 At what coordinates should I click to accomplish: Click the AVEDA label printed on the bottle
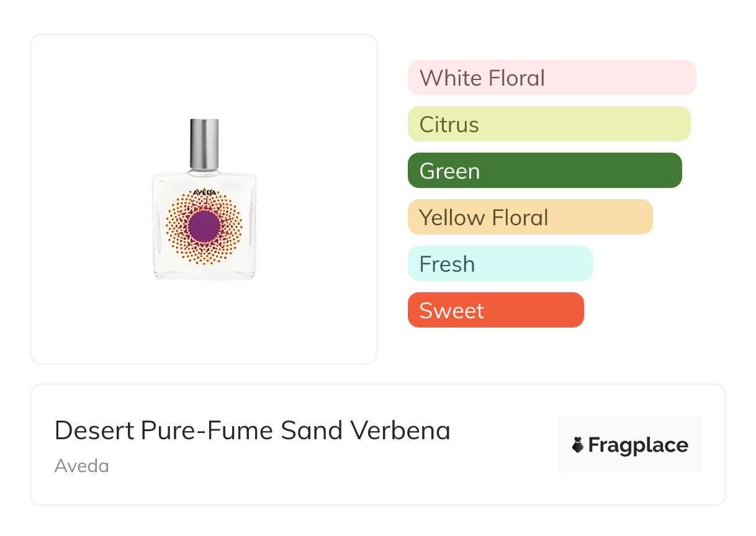tap(204, 192)
